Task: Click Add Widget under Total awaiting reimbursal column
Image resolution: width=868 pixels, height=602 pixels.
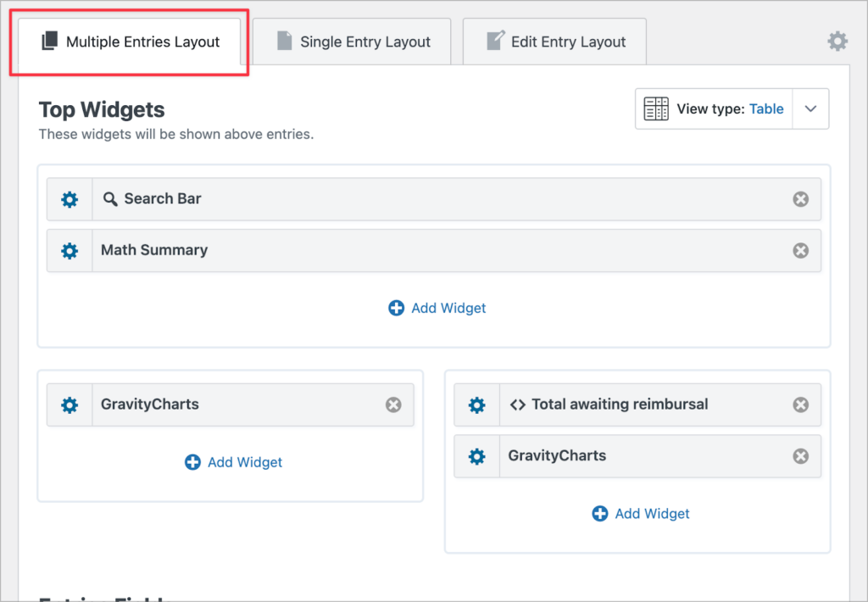Action: pos(641,513)
